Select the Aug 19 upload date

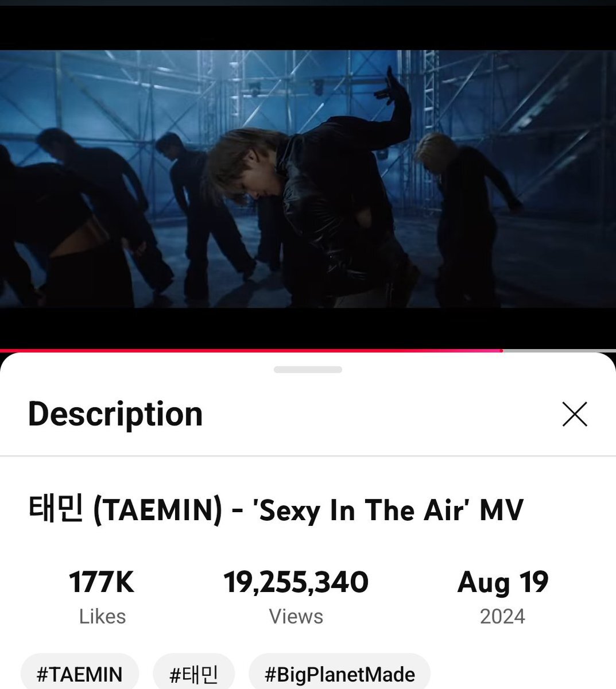tap(503, 582)
